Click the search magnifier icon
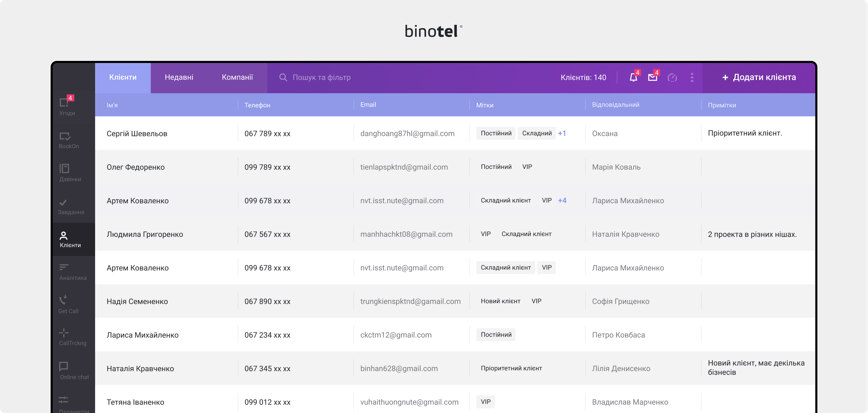 pos(283,77)
